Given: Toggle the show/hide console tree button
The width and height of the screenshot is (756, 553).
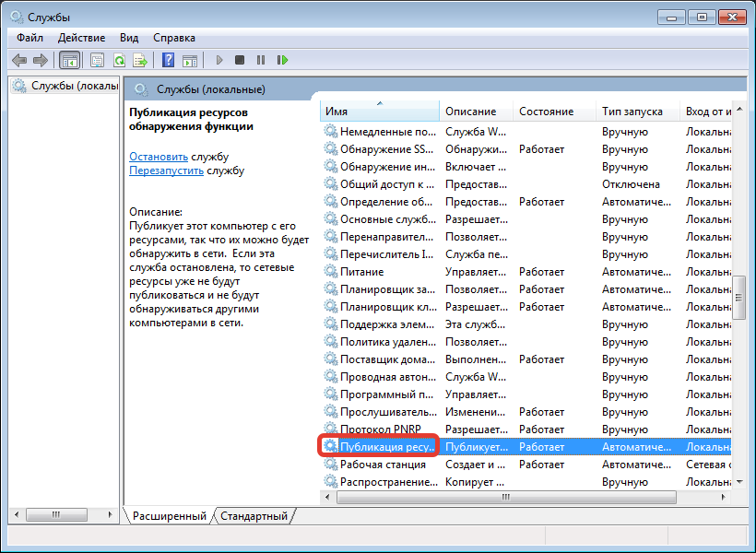Looking at the screenshot, I should (x=68, y=60).
